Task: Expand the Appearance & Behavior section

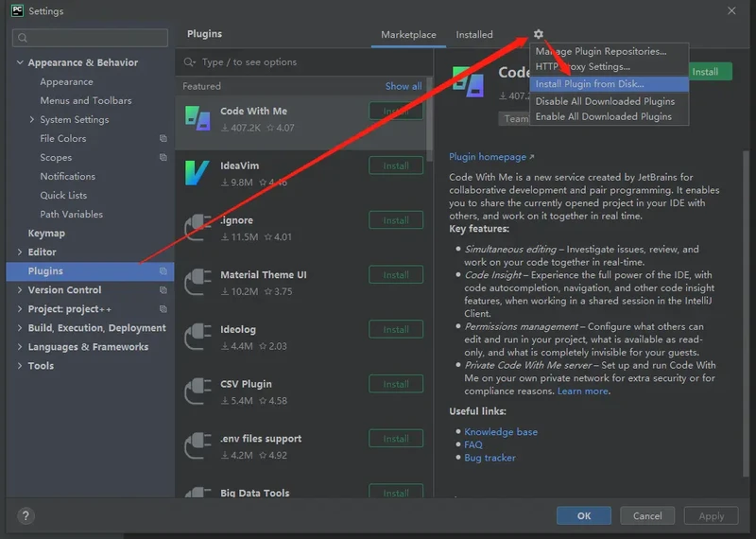Action: tap(20, 62)
